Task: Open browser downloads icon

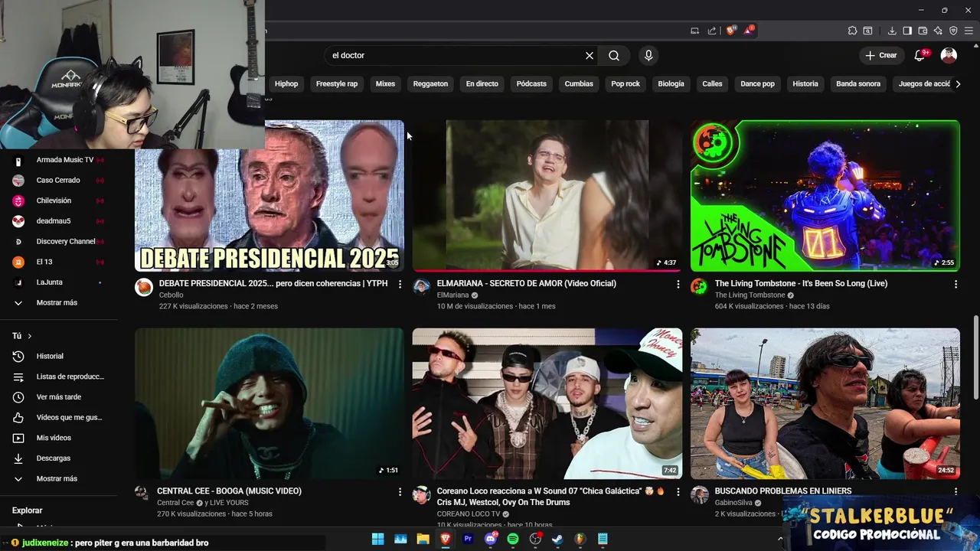Action: tap(892, 31)
